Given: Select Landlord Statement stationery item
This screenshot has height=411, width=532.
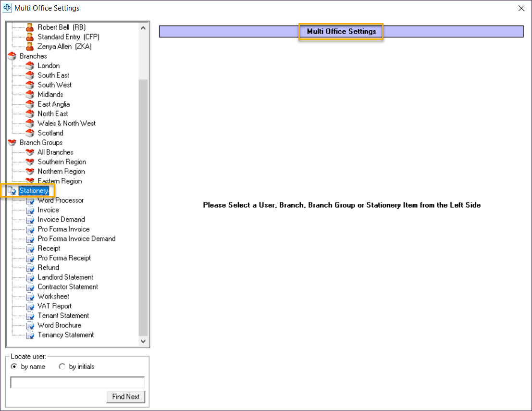Looking at the screenshot, I should click(x=65, y=277).
